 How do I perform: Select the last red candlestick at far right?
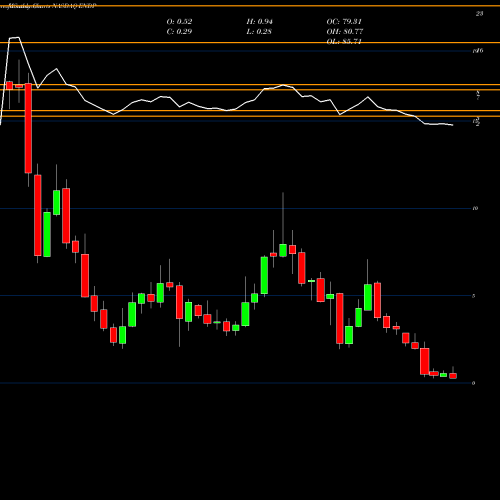pyautogui.click(x=453, y=376)
